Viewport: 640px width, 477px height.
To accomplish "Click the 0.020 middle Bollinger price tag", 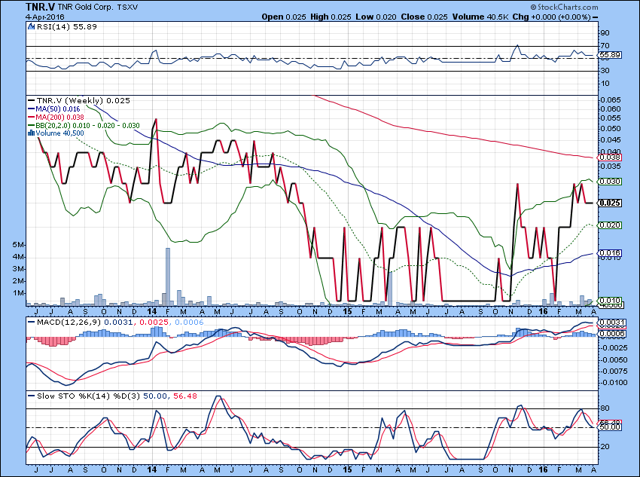I will [x=610, y=225].
